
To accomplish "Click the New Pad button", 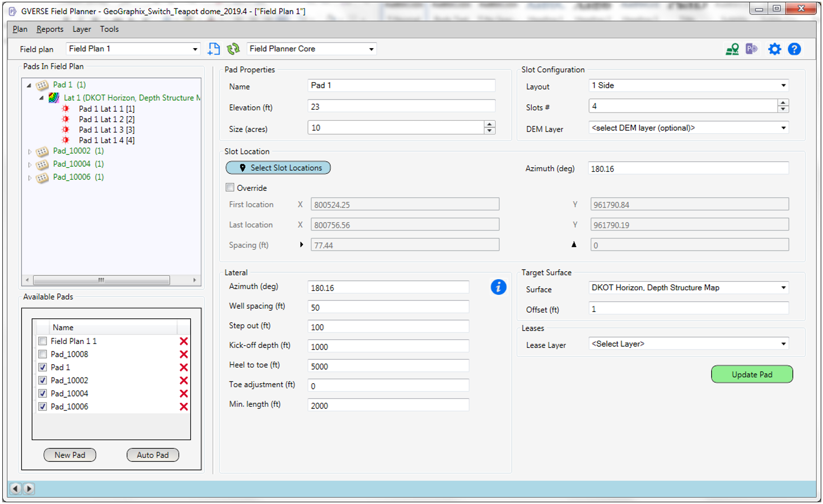I will pos(70,455).
